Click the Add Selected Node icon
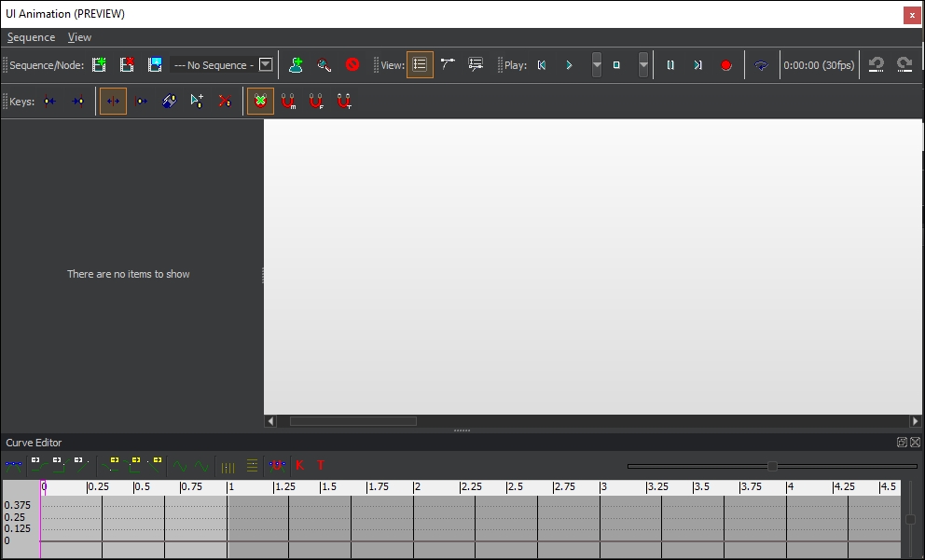The height and width of the screenshot is (560, 925). (x=296, y=65)
